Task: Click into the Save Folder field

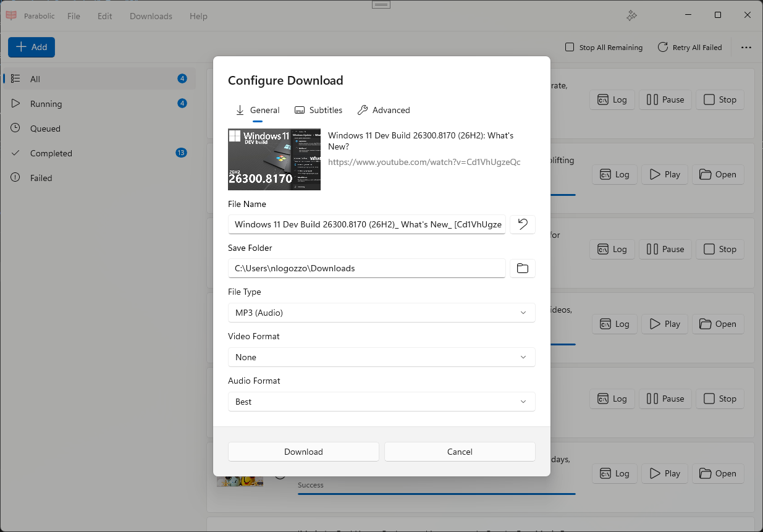Action: pos(367,268)
